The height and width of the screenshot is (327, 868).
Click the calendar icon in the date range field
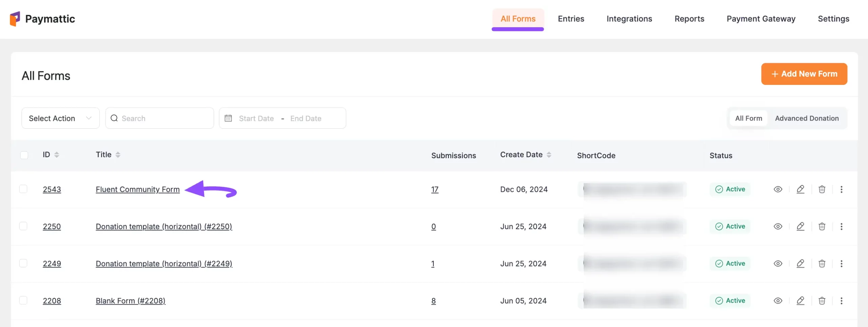coord(228,118)
